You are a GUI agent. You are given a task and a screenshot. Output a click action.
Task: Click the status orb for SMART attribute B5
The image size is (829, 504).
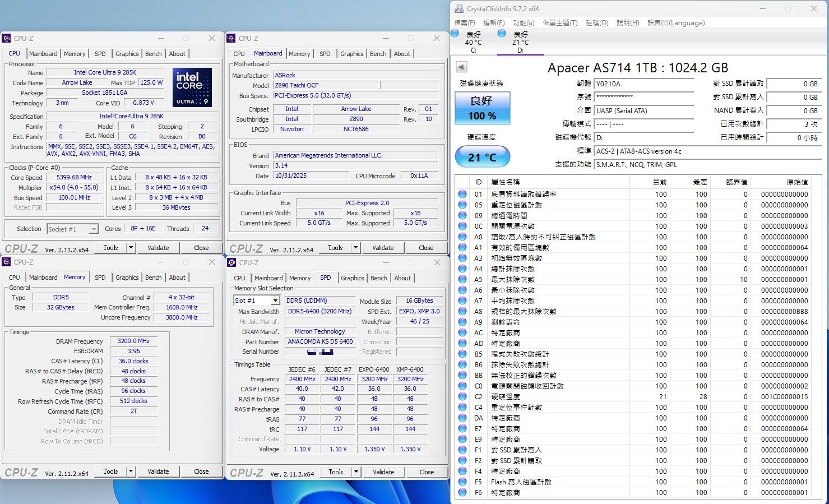pyautogui.click(x=462, y=354)
